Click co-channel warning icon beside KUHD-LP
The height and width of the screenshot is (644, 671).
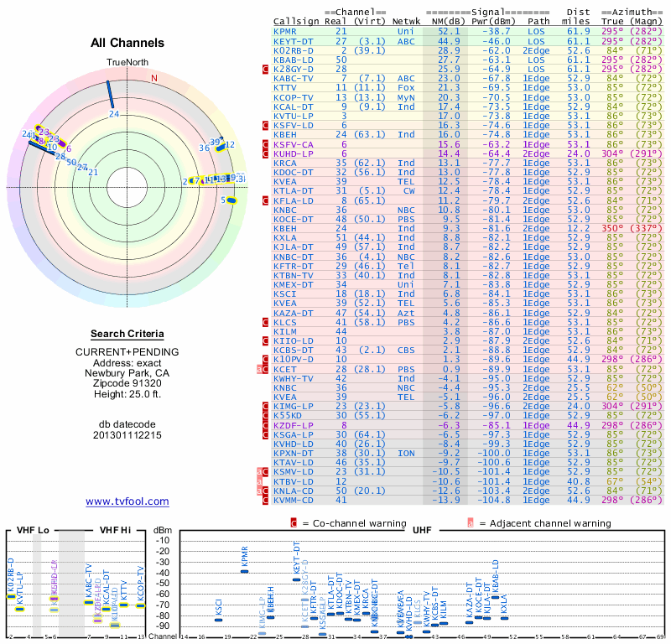point(265,153)
